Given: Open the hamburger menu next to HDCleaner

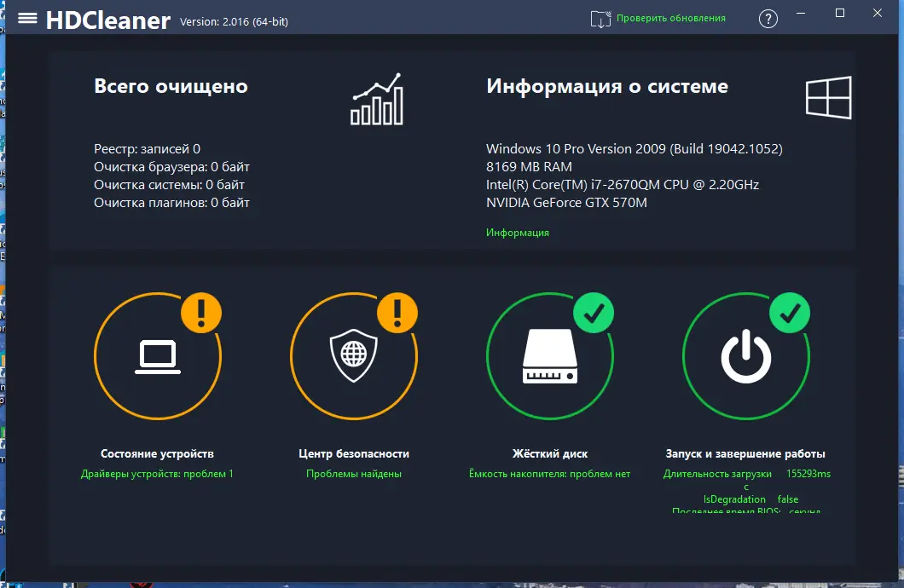Looking at the screenshot, I should [x=27, y=19].
